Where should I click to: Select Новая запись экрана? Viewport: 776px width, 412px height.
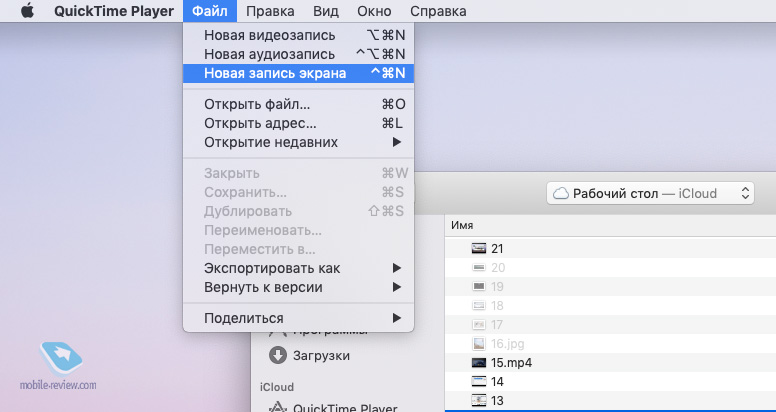[x=298, y=73]
